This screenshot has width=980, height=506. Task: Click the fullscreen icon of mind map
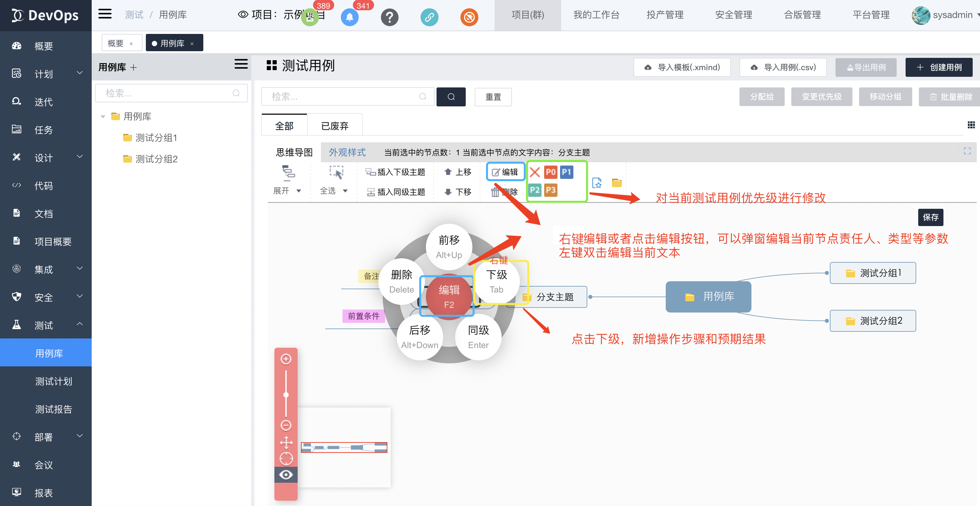tap(967, 151)
